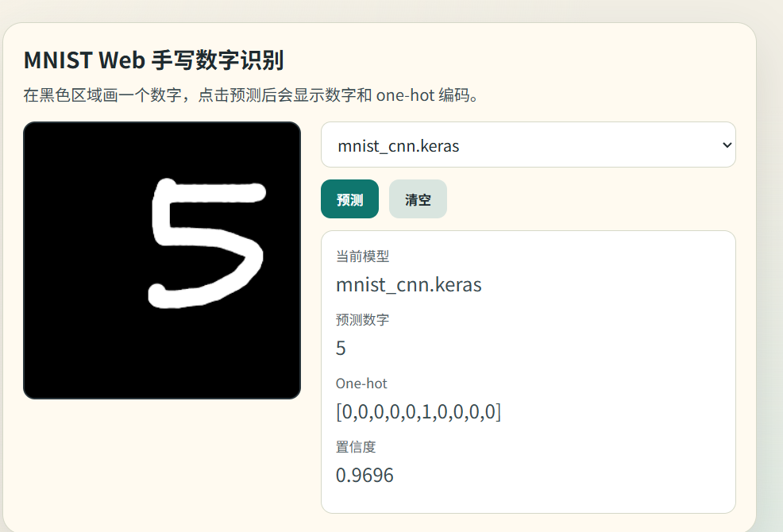Viewport: 783px width, 532px height.
Task: Click the green 预测 predict button
Action: pyautogui.click(x=349, y=199)
